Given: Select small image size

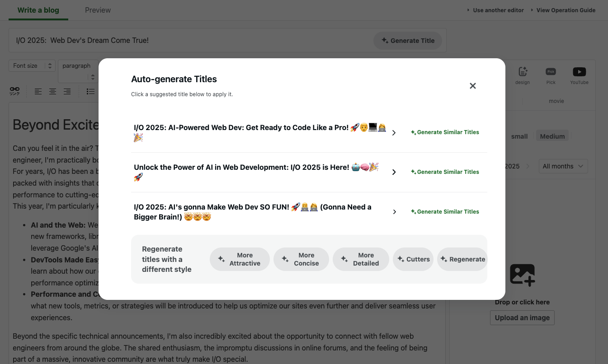Looking at the screenshot, I should [x=519, y=136].
